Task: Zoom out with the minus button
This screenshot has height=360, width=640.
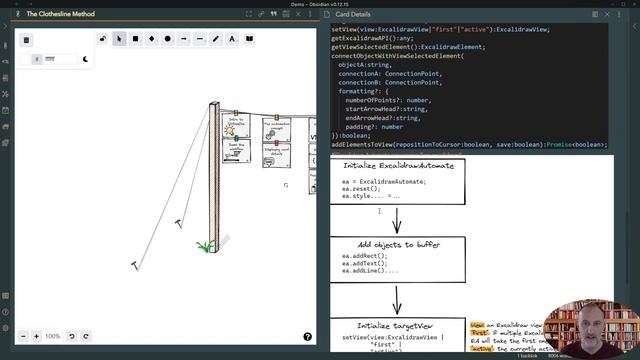Action: pos(24,336)
